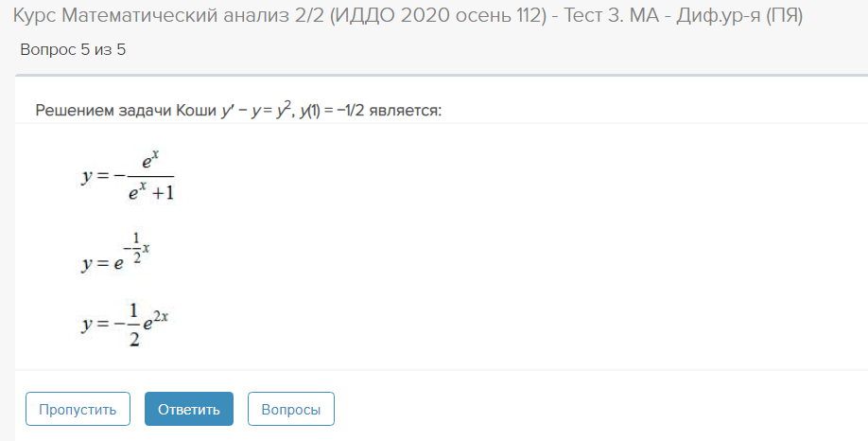This screenshot has width=868, height=441.
Task: Click the fraction 1/2 in the third answer
Action: coord(133,325)
